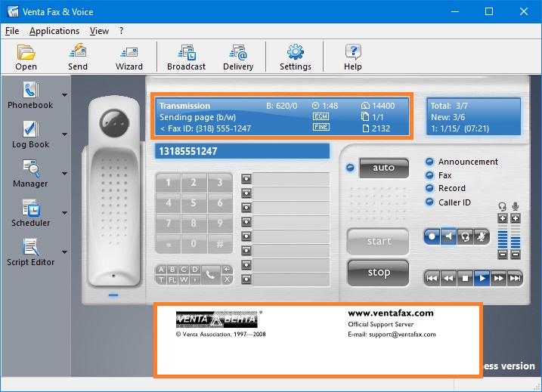Open the Scheduler from sidebar
Screen dimensions: 542x392
(30, 213)
